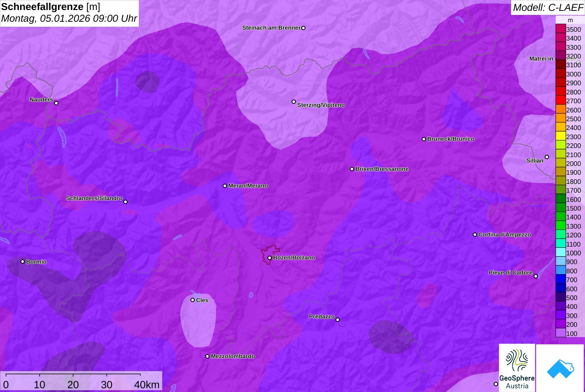Select the Schlanders/Silandro marker dot
Viewport: 585px width, 392px height.
click(125, 202)
